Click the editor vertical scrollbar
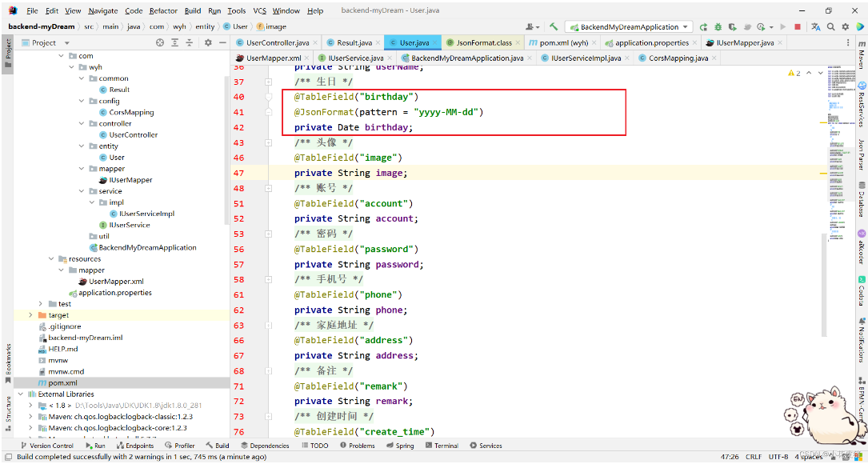 (824, 286)
